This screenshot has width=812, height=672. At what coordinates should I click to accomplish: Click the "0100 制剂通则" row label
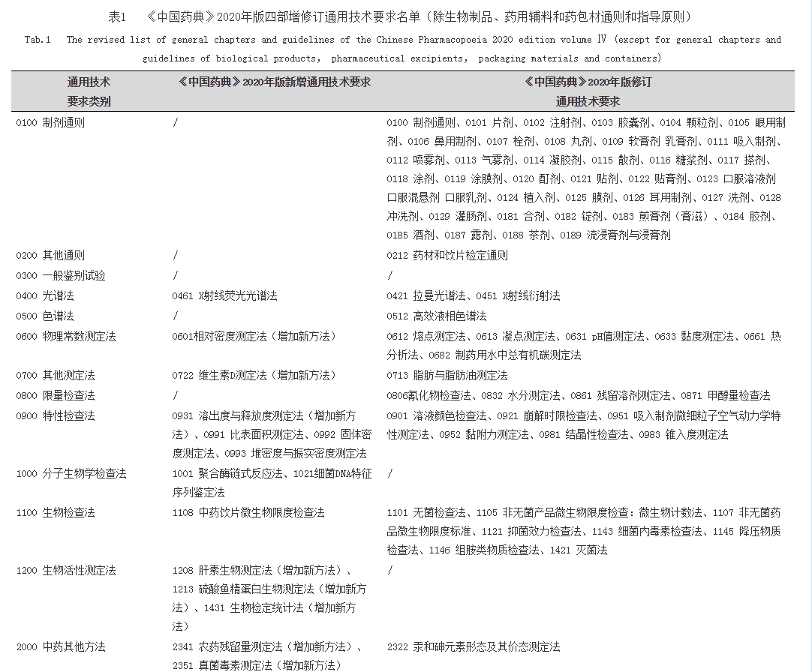(50, 123)
